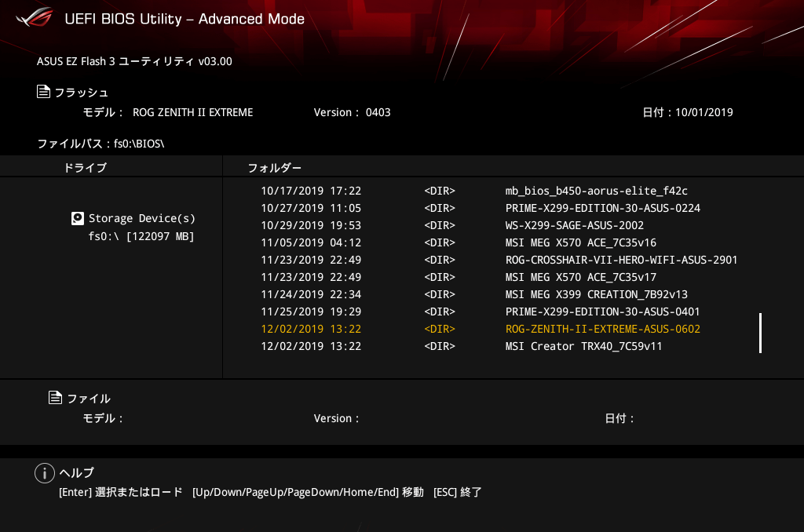Click the [ESC] 終了 hint
804x532 pixels.
click(458, 492)
